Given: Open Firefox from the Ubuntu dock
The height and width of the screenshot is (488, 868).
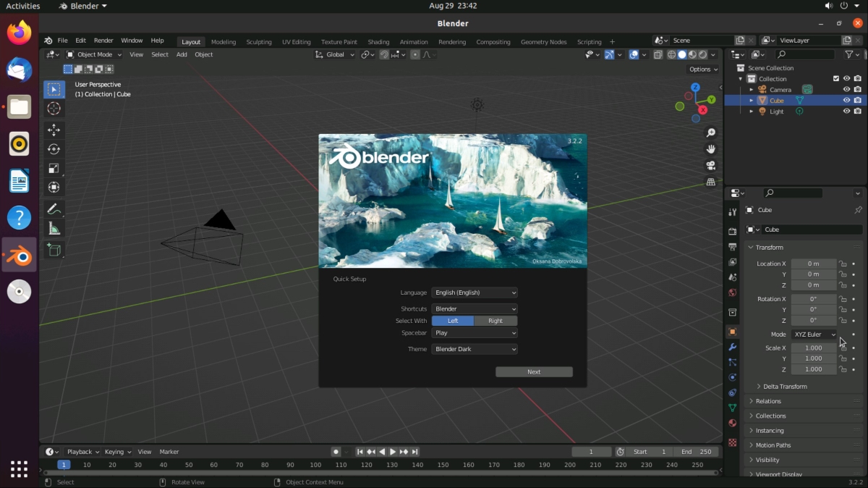Looking at the screenshot, I should pyautogui.click(x=20, y=33).
